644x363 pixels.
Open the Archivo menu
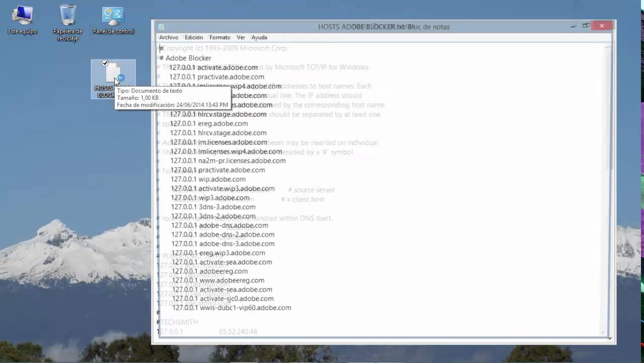point(169,37)
